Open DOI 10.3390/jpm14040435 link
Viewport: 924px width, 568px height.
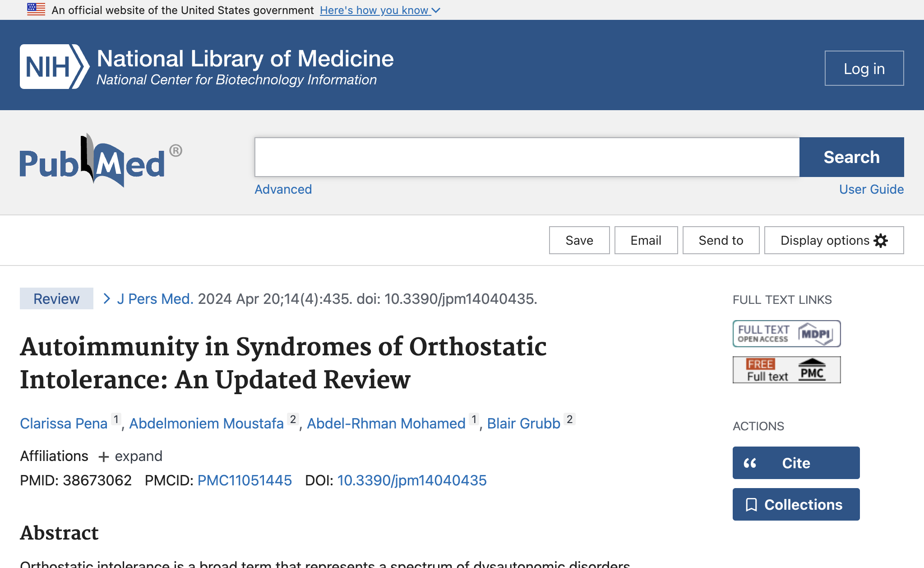pyautogui.click(x=412, y=480)
